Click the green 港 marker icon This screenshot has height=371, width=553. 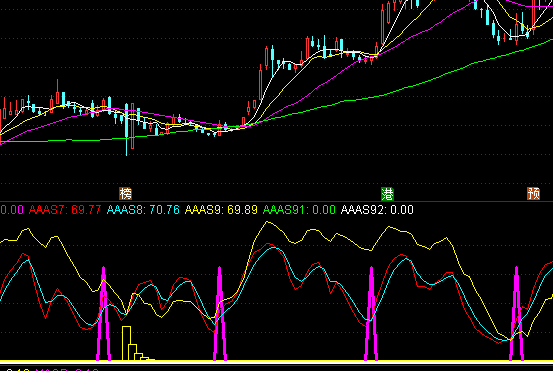[x=387, y=194]
